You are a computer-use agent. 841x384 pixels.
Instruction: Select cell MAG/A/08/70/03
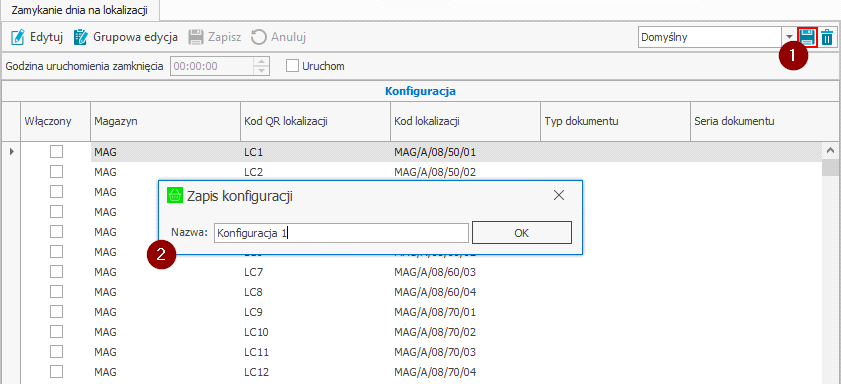pyautogui.click(x=465, y=352)
